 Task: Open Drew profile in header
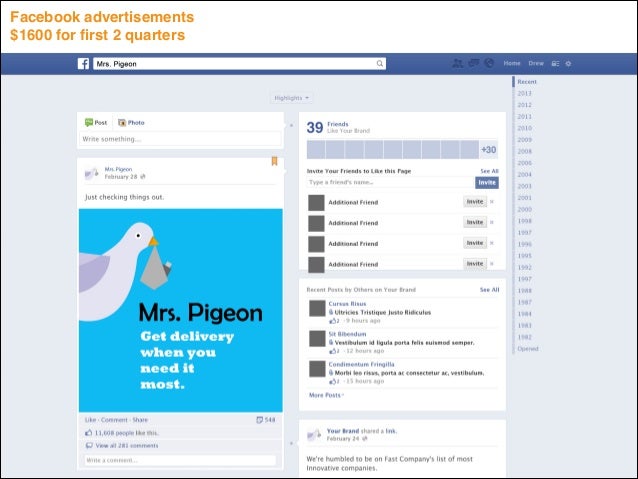(536, 63)
